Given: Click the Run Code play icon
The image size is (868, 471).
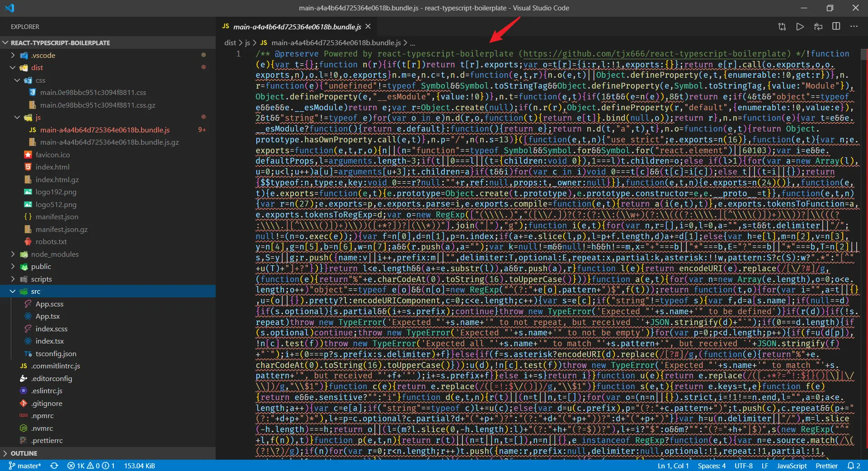Looking at the screenshot, I should point(800,27).
